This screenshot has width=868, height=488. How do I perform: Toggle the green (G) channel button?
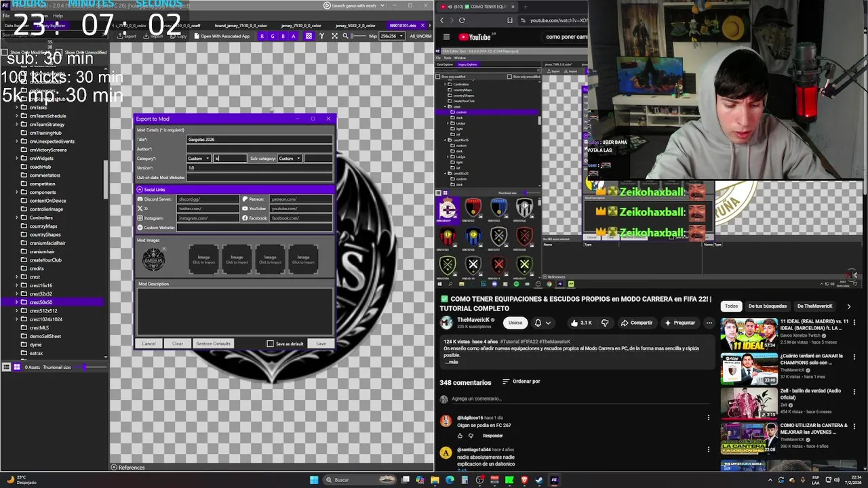click(273, 36)
